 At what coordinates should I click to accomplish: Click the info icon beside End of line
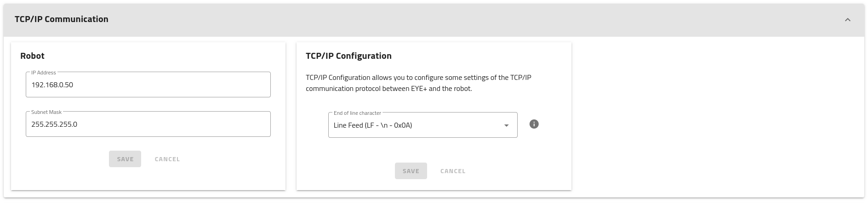534,124
